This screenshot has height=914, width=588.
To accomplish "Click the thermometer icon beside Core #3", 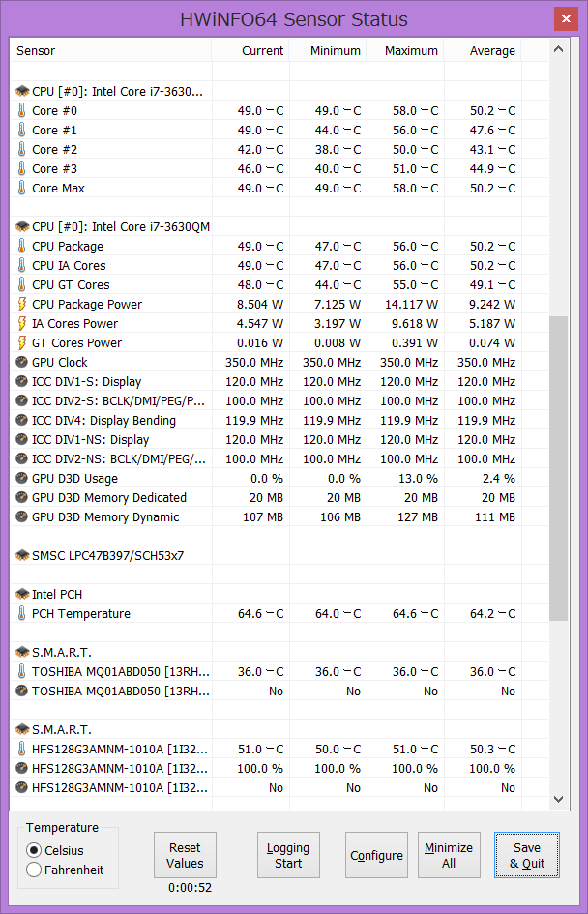I will tap(21, 168).
